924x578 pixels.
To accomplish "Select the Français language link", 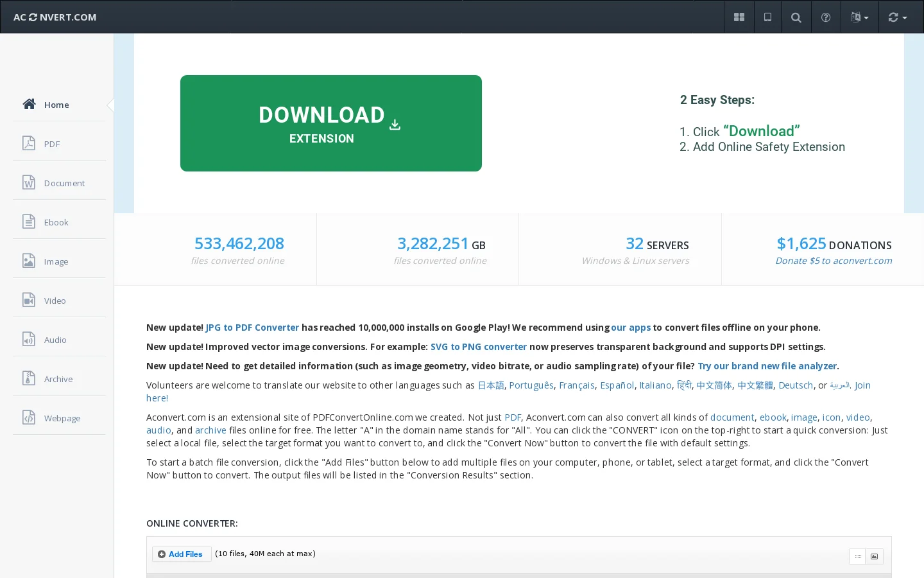I will 577,385.
